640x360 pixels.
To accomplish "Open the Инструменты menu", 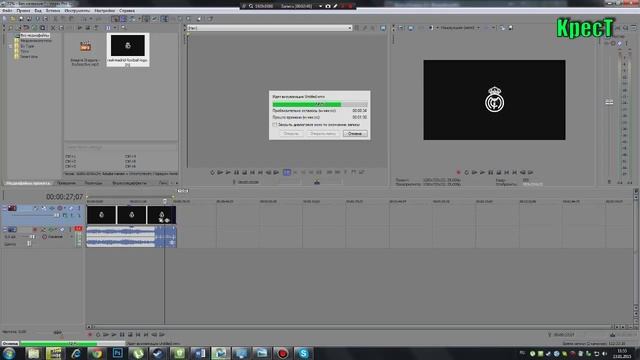I will coord(77,11).
